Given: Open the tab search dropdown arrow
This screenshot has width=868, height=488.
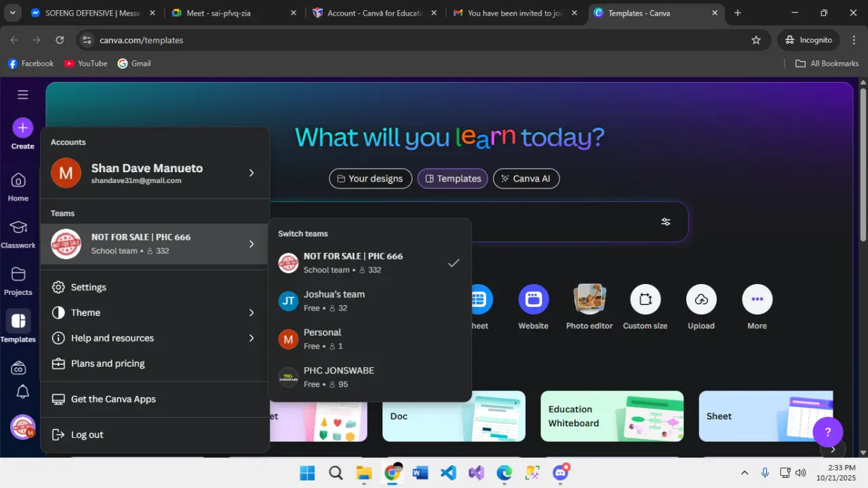Looking at the screenshot, I should click(13, 13).
